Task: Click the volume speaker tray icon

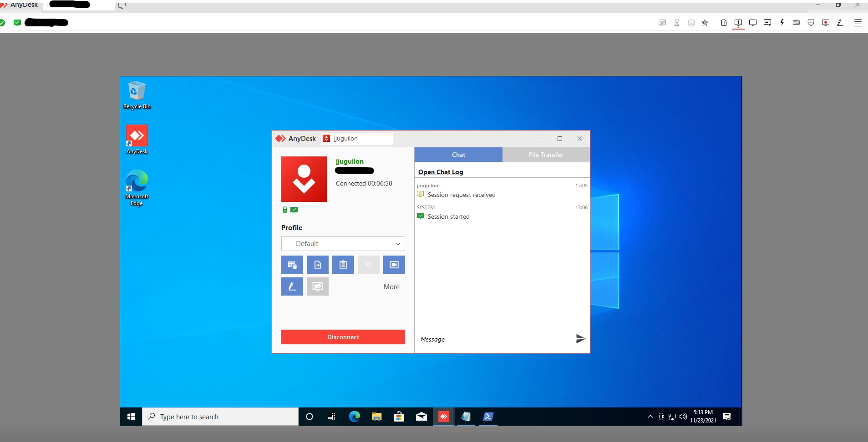Action: pyautogui.click(x=683, y=417)
